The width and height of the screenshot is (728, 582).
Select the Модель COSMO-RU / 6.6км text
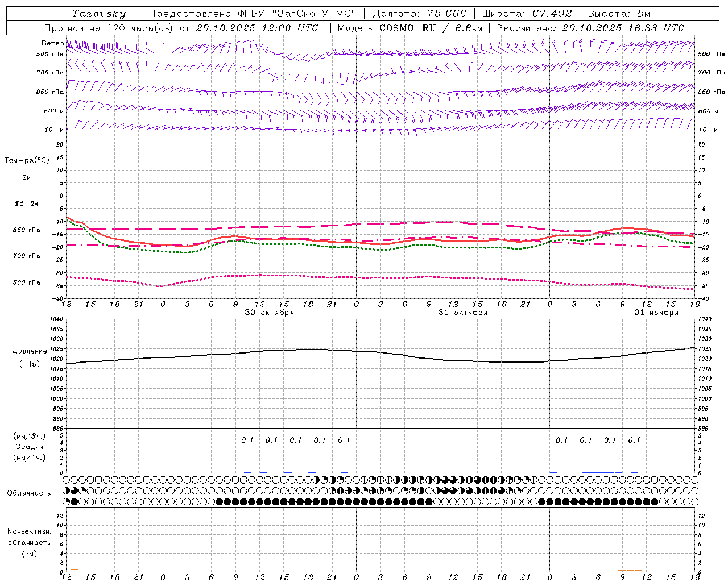pyautogui.click(x=410, y=28)
